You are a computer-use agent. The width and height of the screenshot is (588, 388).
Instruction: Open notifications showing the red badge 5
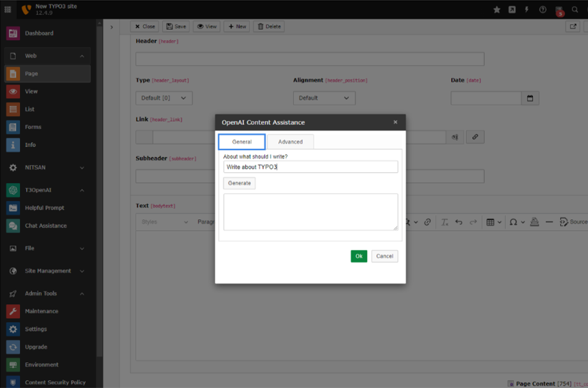[x=559, y=9]
